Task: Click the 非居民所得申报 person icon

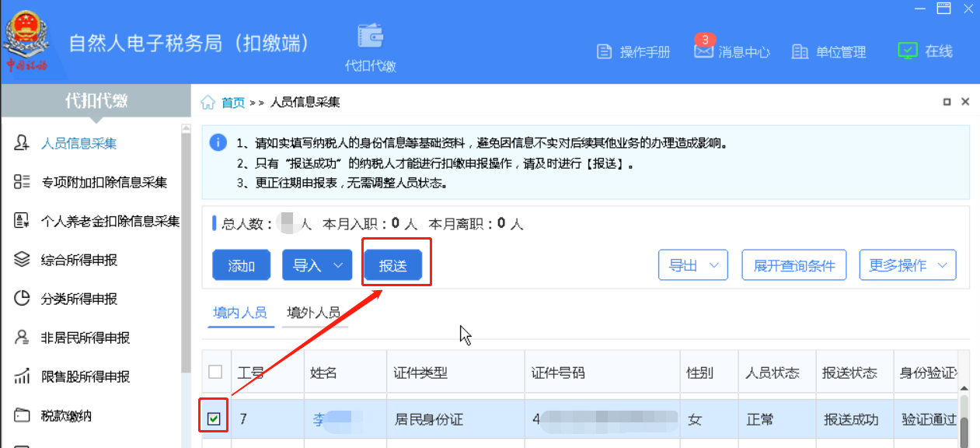Action: [x=23, y=338]
